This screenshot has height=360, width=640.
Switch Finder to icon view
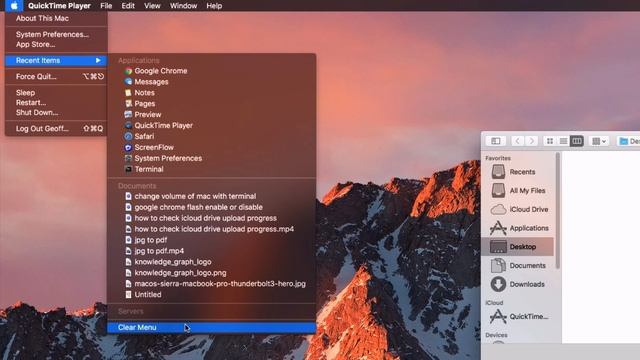click(x=550, y=141)
